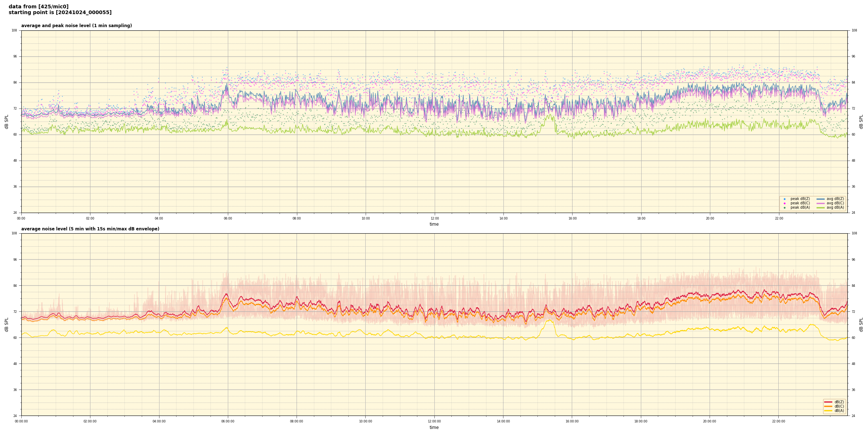Click the 'time' label under the top chart
Image resolution: width=868 pixels, height=434 pixels.
(434, 224)
